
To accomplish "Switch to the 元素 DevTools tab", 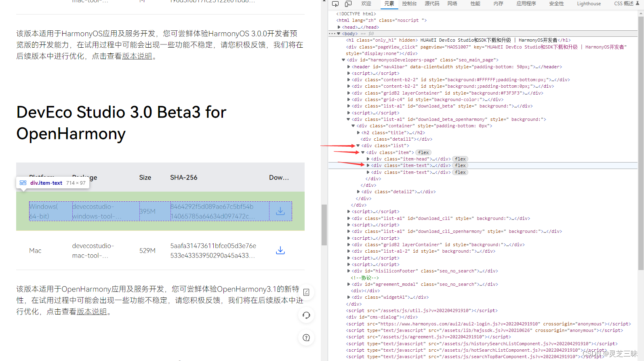I will click(x=389, y=4).
